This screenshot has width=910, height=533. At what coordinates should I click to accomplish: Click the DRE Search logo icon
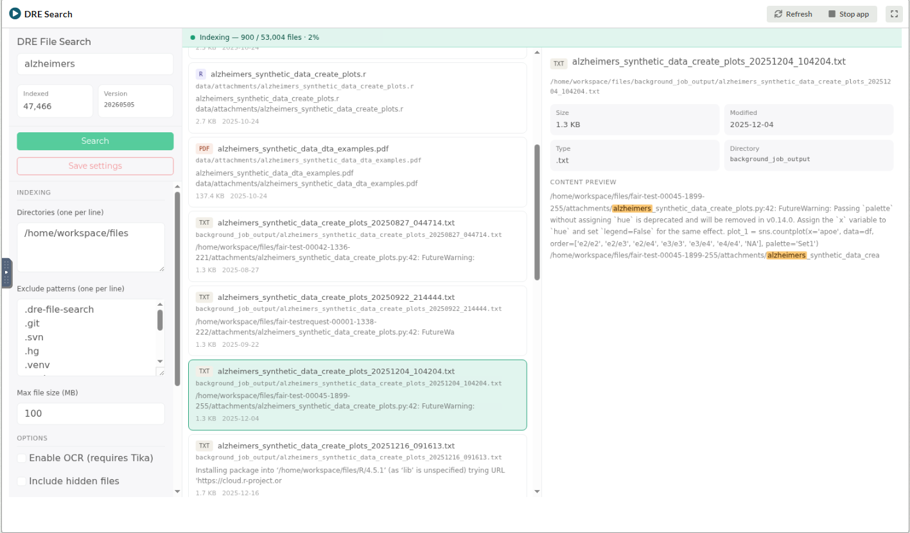[15, 13]
